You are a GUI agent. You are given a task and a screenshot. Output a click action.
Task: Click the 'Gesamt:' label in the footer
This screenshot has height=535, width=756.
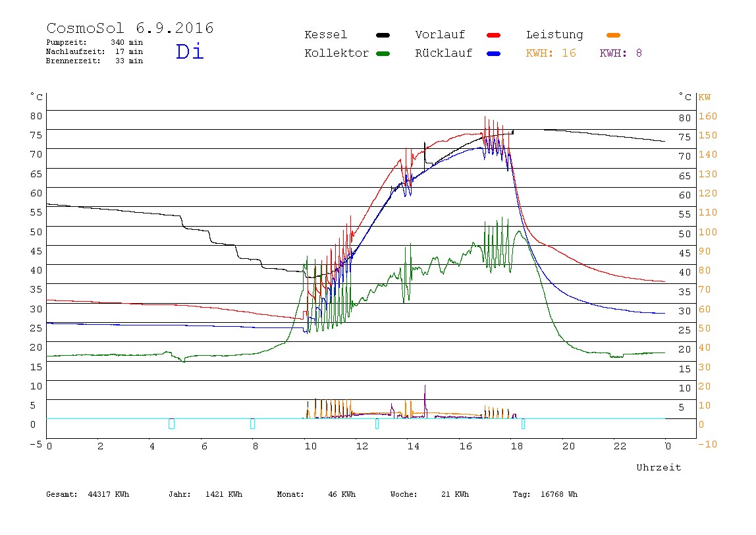(62, 494)
